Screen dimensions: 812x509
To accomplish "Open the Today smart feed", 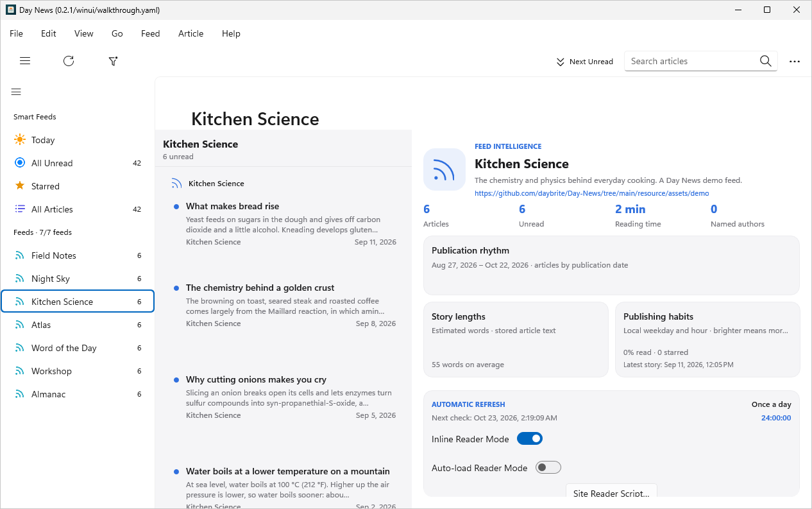I will 78,140.
